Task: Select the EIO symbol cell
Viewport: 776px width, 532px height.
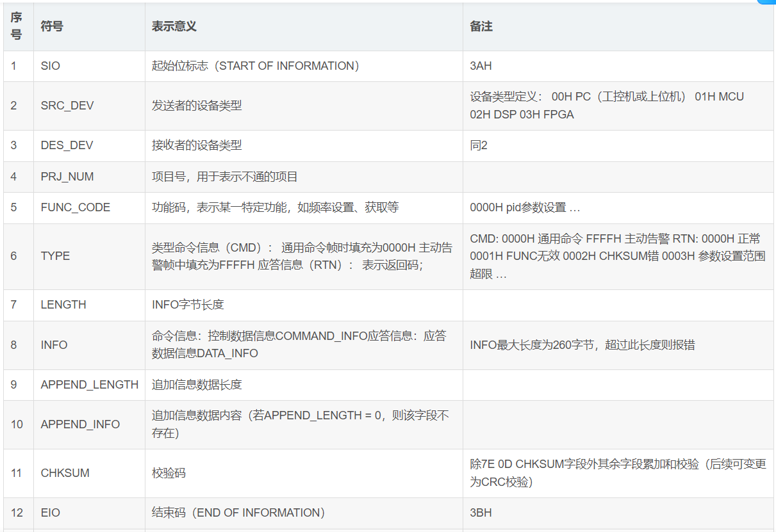Action: click(50, 512)
